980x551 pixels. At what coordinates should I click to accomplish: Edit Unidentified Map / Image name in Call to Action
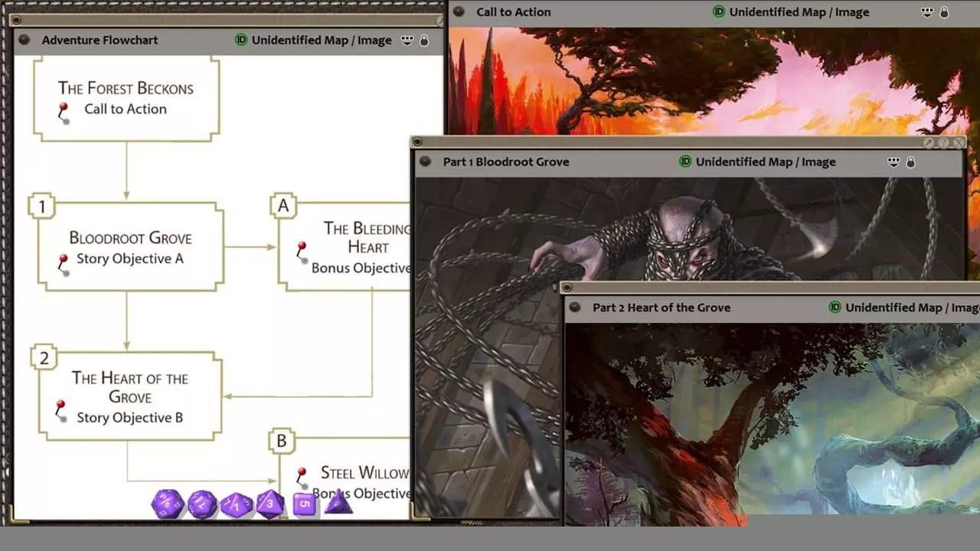point(799,11)
